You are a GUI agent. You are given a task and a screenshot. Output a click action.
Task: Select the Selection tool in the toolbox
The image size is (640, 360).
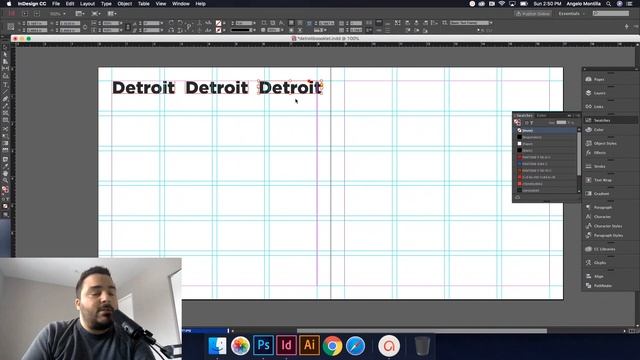[x=5, y=48]
